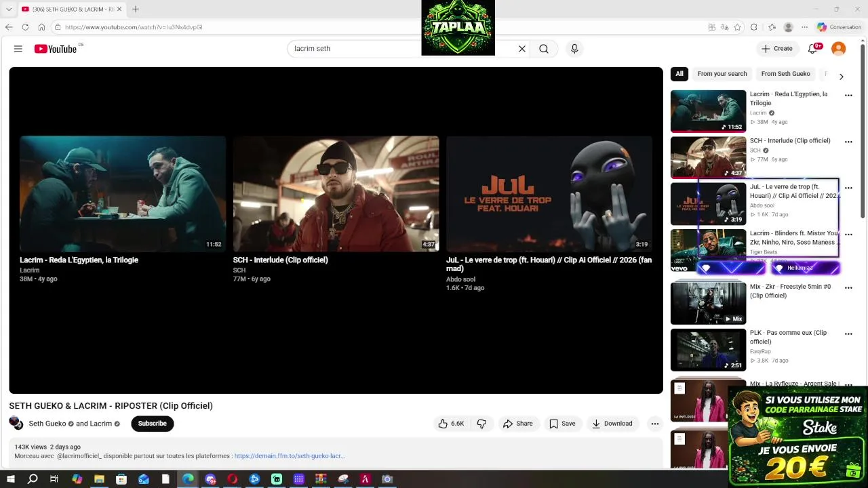Open Windows taskbar search
The width and height of the screenshot is (868, 488).
(x=33, y=479)
